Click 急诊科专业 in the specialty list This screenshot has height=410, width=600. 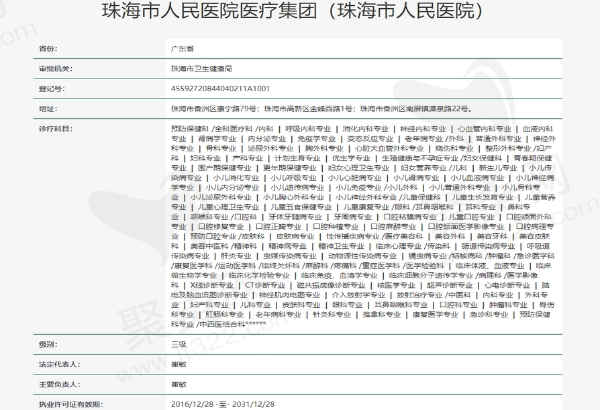489,314
